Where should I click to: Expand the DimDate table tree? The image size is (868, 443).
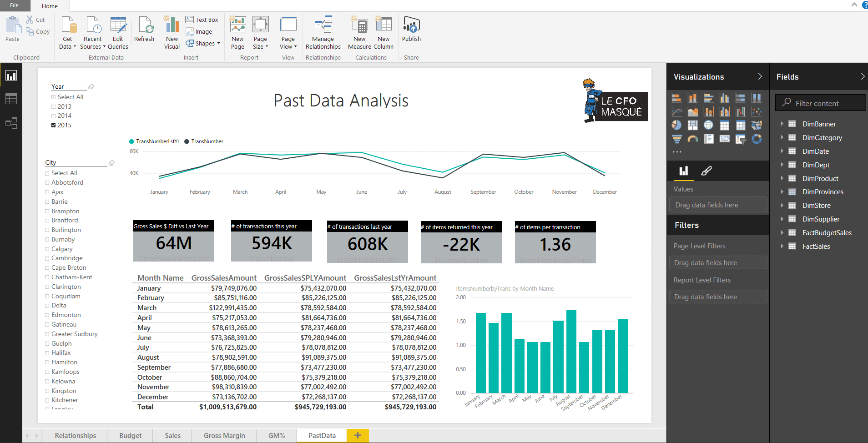point(782,151)
